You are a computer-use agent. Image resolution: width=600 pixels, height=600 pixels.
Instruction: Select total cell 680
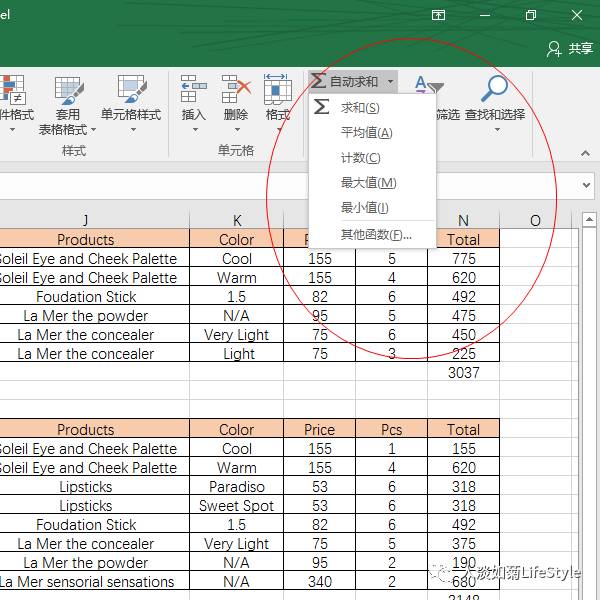463,582
